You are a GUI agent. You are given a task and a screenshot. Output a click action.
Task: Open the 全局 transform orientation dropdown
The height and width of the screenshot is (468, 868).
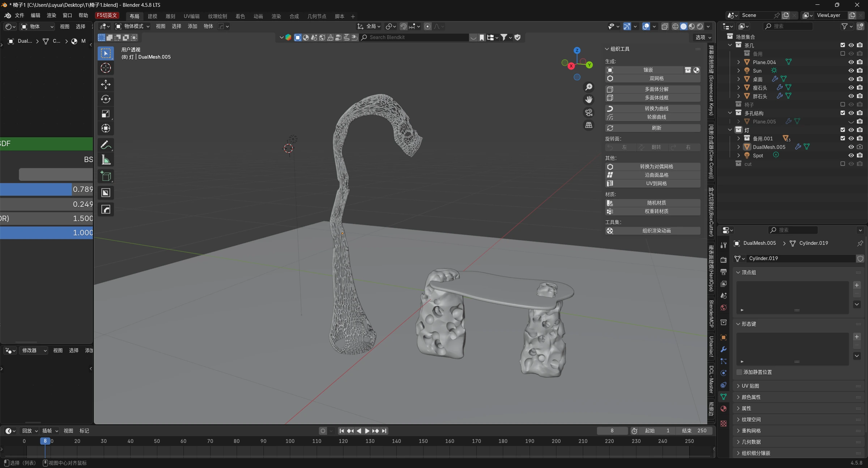(369, 26)
